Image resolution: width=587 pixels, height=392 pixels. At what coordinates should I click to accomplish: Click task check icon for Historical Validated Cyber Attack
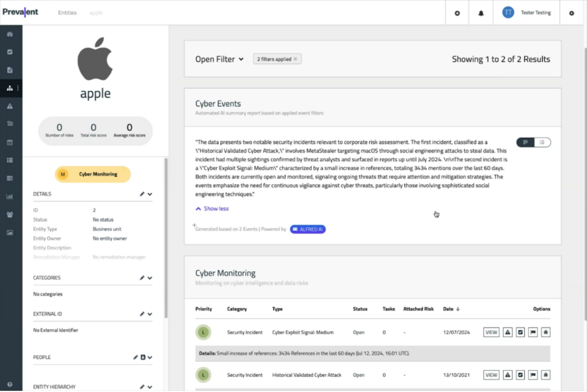click(521, 375)
